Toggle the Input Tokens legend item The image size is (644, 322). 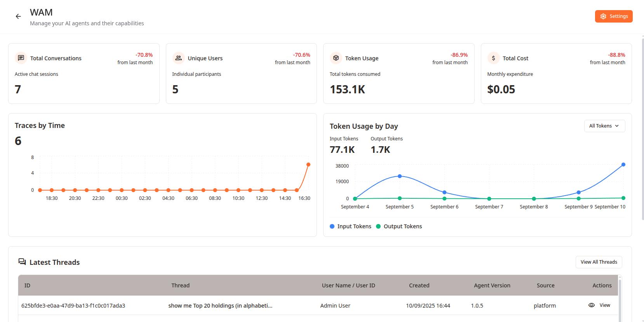coord(350,226)
